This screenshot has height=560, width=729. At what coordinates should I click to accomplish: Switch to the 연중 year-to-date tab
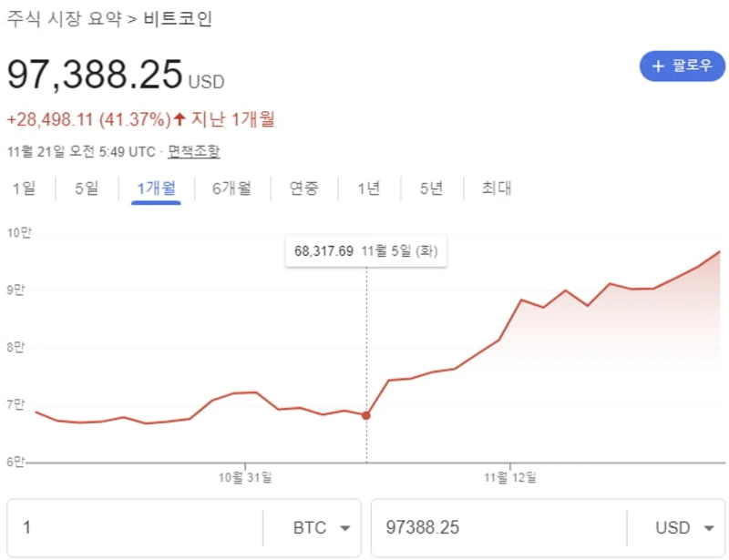[x=304, y=188]
